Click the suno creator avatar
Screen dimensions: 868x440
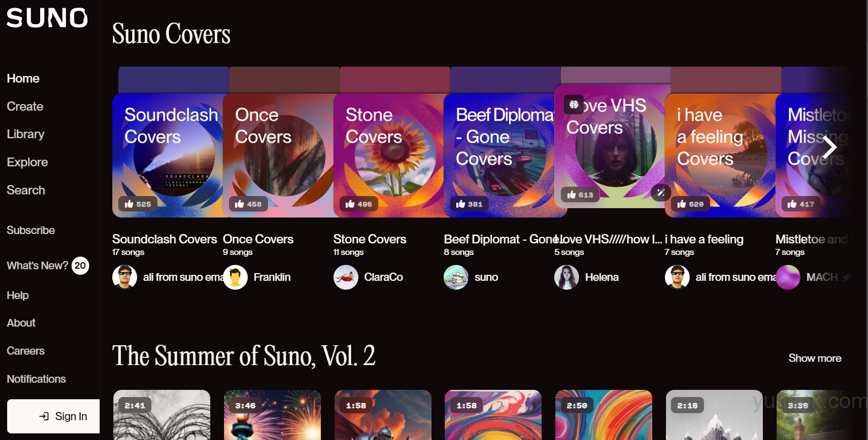pyautogui.click(x=456, y=277)
